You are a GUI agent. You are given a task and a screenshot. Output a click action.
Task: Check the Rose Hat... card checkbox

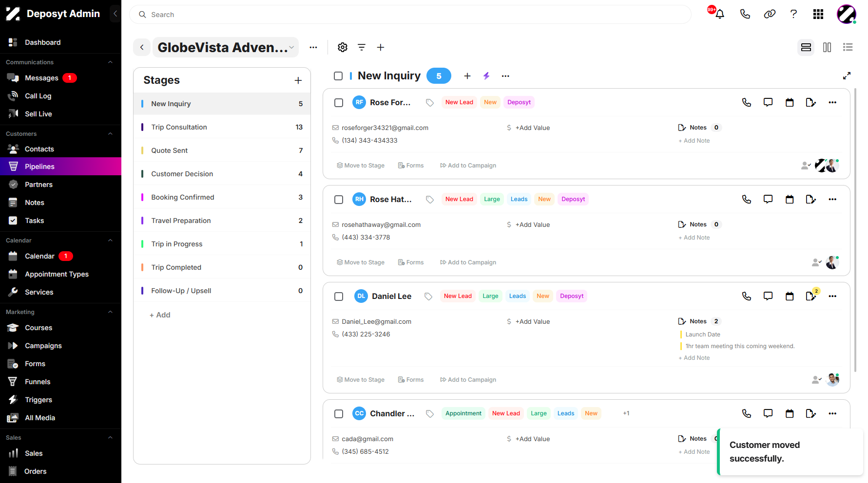(x=339, y=200)
